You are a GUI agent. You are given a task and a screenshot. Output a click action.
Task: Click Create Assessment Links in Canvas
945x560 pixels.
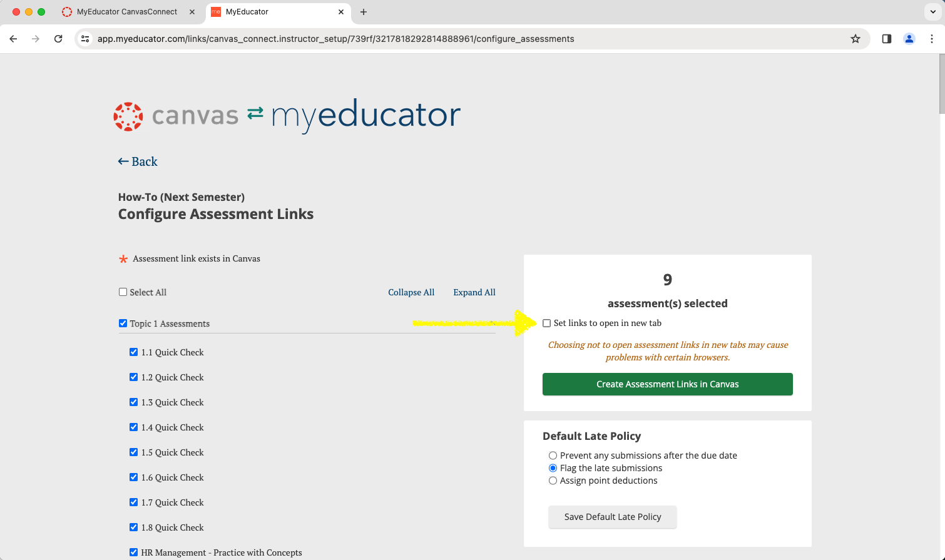[x=668, y=384]
